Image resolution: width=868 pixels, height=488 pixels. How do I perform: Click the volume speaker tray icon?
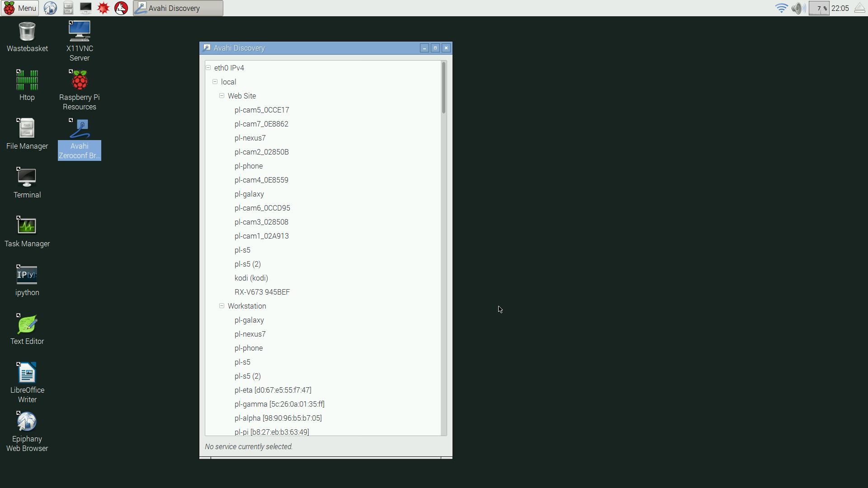pos(798,8)
